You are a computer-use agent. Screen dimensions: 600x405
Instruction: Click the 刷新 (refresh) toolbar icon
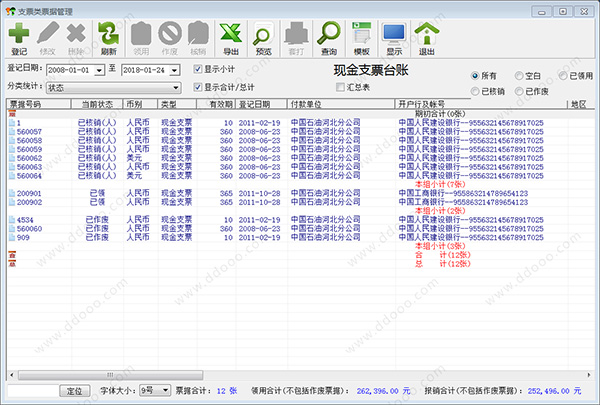pos(109,33)
